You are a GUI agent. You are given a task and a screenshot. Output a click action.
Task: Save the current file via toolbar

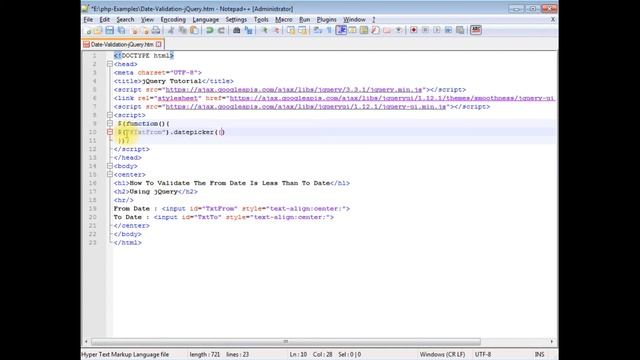[x=109, y=30]
